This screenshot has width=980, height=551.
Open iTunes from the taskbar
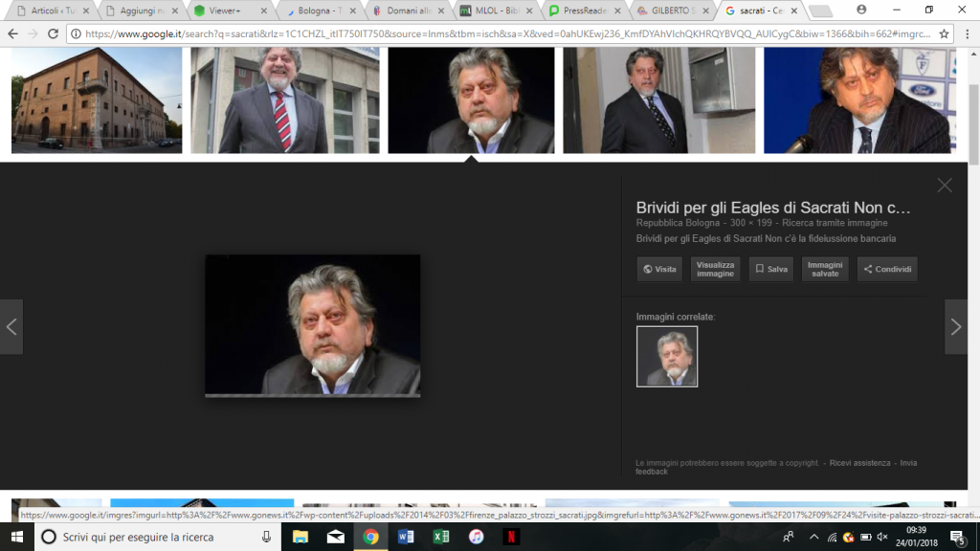[x=476, y=537]
